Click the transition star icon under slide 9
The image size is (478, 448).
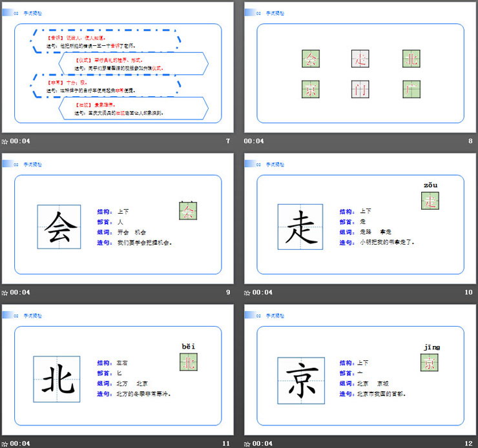pos(5,292)
